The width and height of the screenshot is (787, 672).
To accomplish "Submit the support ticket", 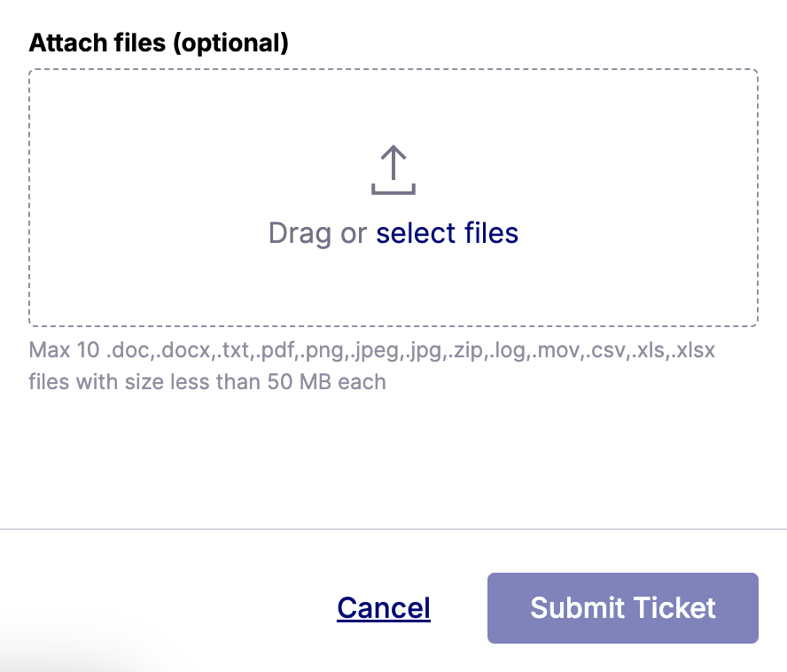I will pos(622,607).
